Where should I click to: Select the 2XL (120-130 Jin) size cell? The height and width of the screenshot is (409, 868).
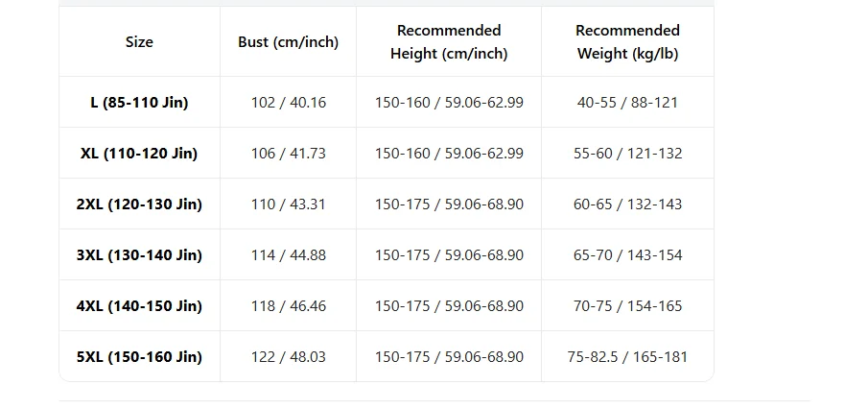pos(139,204)
